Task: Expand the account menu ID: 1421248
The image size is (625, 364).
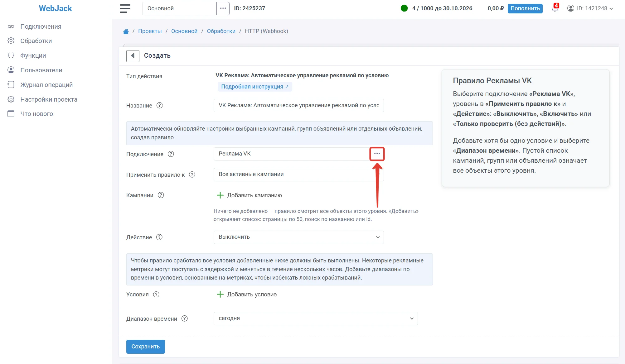Action: point(590,8)
